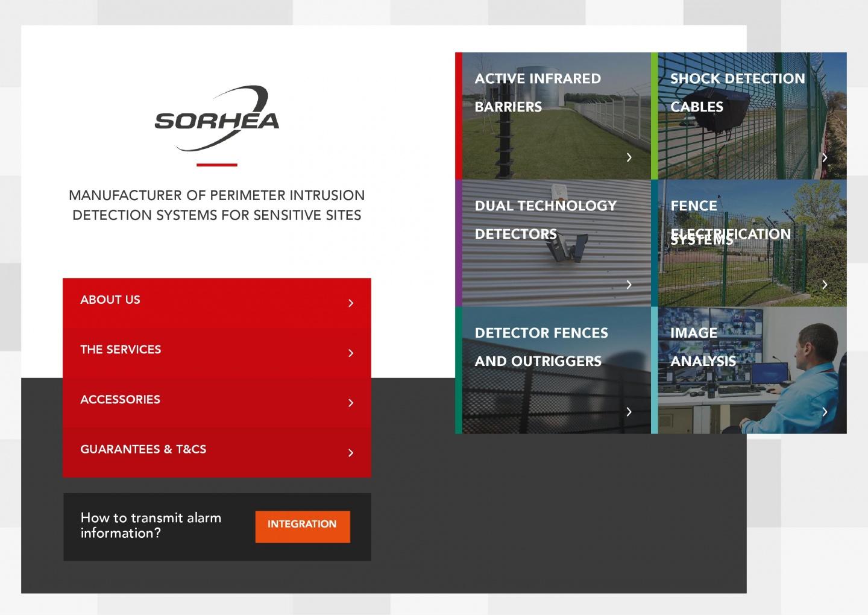Click the Image Analysis arrow chevron
Screen dimensions: 868x615
tap(825, 412)
